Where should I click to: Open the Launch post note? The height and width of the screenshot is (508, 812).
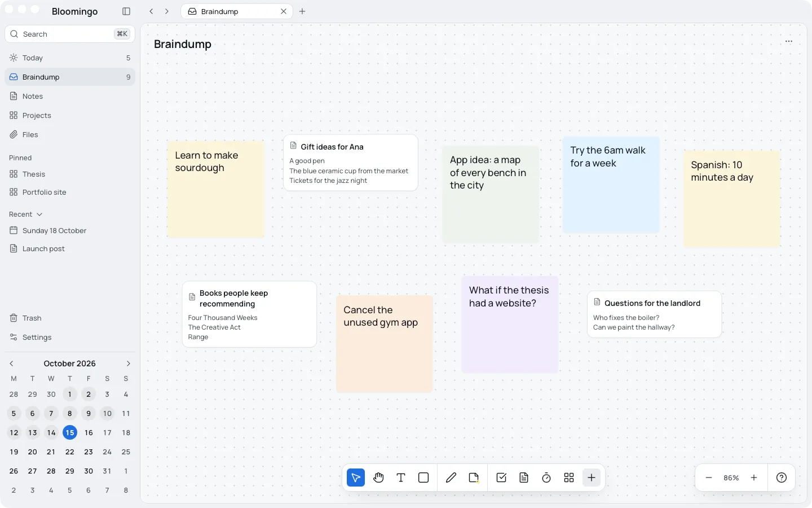(70, 249)
